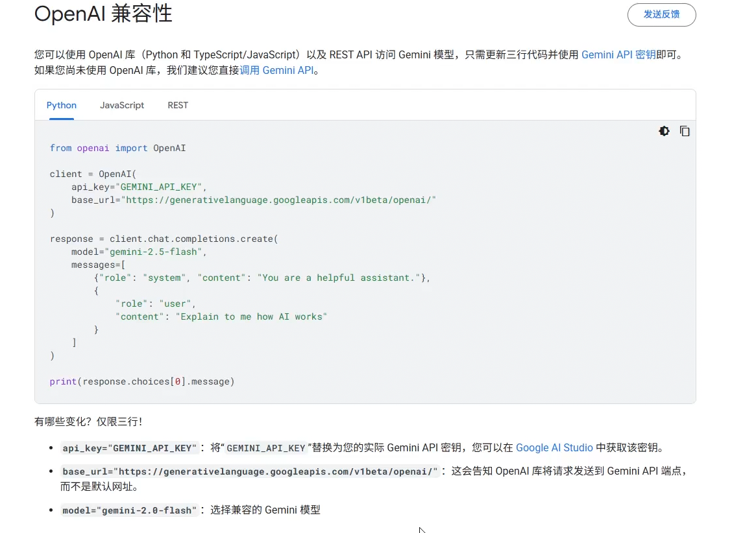Click the model="gemini-2.0-flash" bullet code
The image size is (756, 533).
[129, 510]
